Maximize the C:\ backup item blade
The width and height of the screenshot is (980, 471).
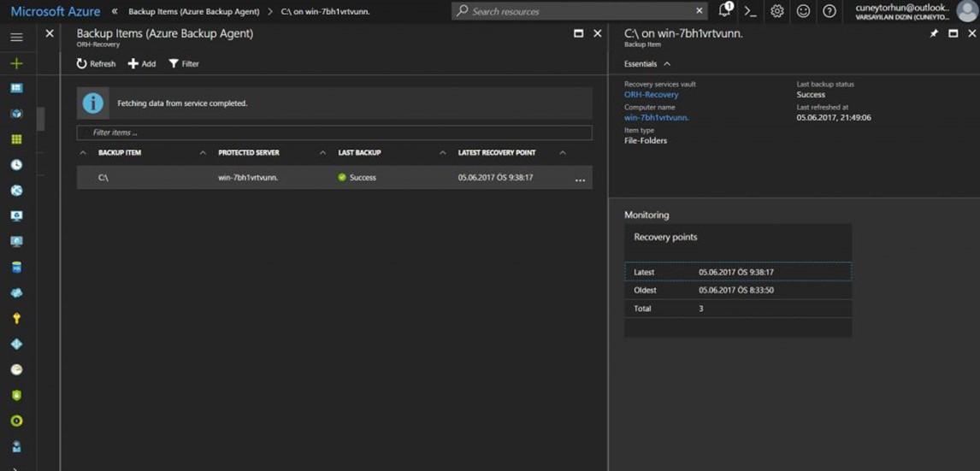click(x=953, y=33)
